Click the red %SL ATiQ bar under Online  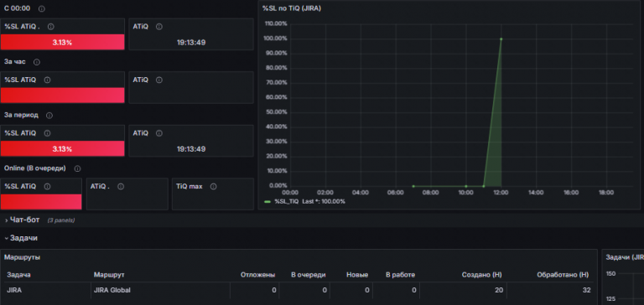point(41,202)
